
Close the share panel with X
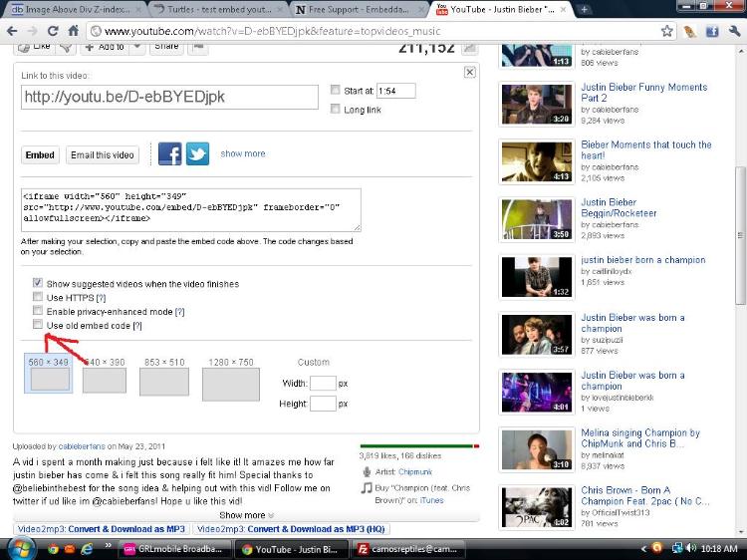[x=470, y=73]
